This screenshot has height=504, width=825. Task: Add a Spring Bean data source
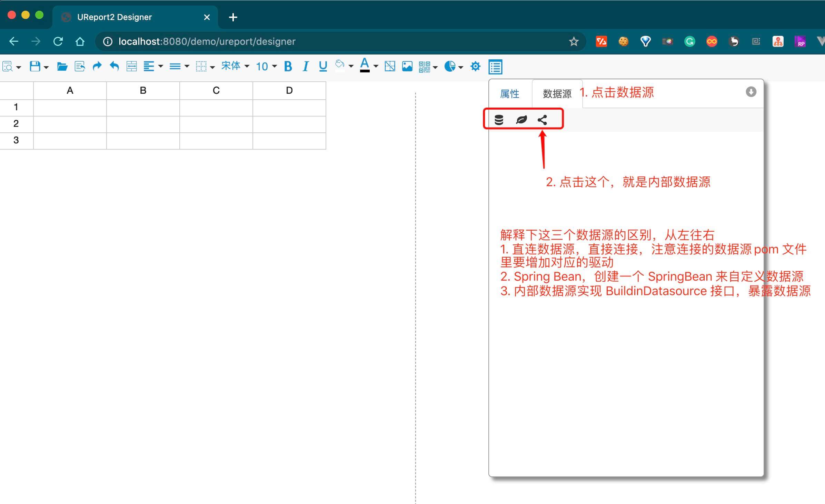521,120
